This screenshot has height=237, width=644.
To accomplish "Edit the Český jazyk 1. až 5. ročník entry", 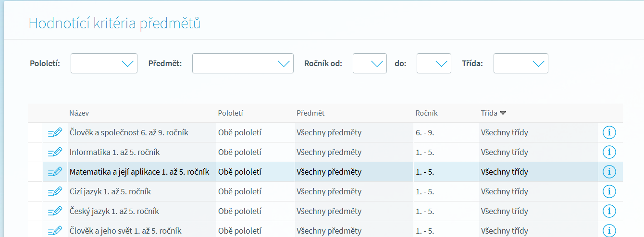I will 55,211.
